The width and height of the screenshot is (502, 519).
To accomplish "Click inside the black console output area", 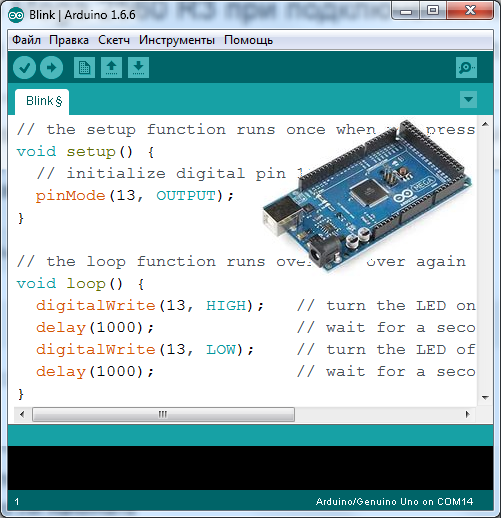I will coord(250,468).
